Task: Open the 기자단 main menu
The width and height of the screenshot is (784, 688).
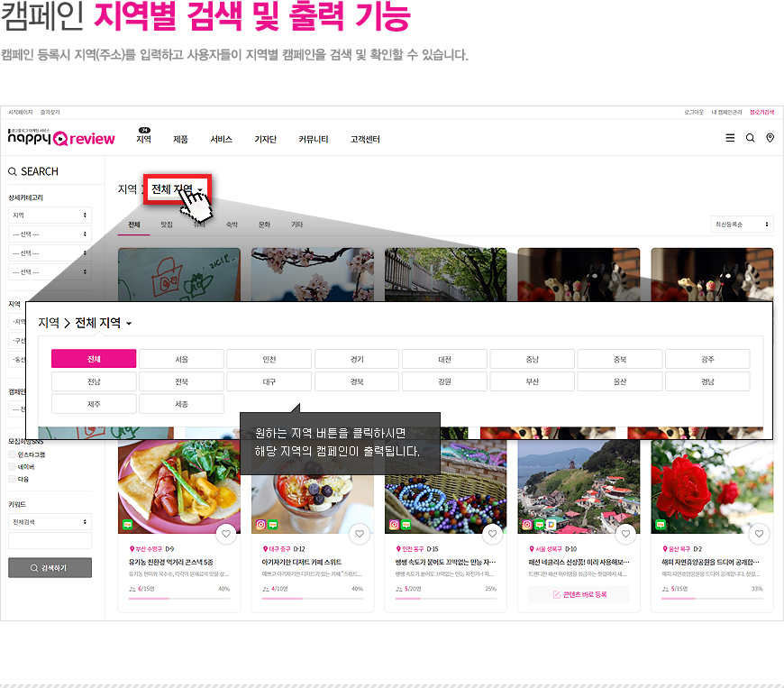Action: (265, 139)
